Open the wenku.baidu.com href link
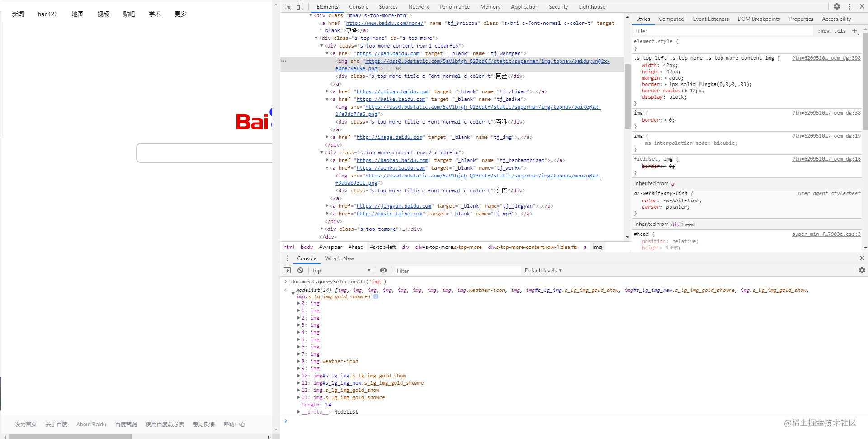 click(391, 168)
